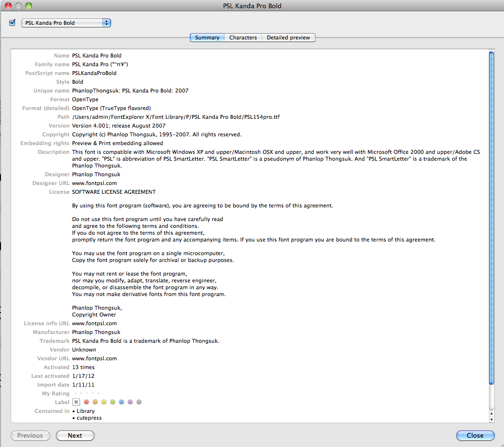Clear the label with the X box
Screen dimensions: 504x447
76,402
